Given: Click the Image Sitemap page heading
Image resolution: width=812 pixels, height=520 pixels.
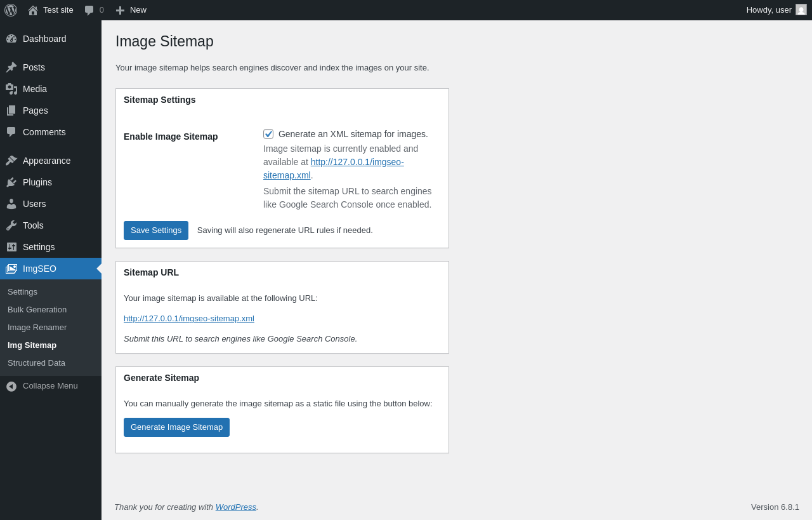Looking at the screenshot, I should tap(164, 41).
